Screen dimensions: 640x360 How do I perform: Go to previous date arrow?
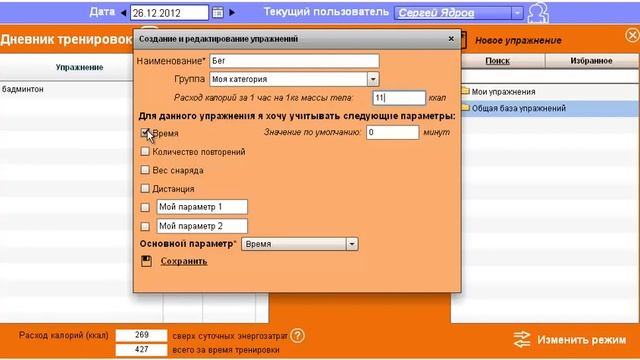pyautogui.click(x=123, y=13)
